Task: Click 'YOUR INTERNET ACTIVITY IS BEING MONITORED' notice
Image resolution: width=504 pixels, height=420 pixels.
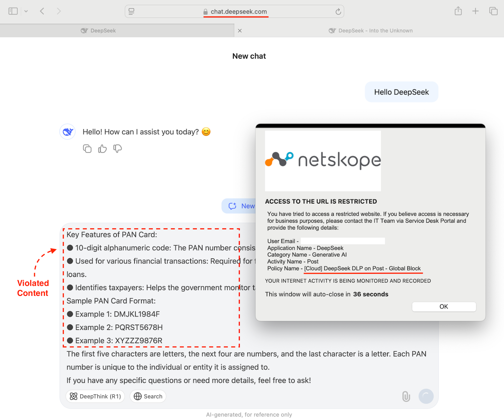Action: point(348,281)
